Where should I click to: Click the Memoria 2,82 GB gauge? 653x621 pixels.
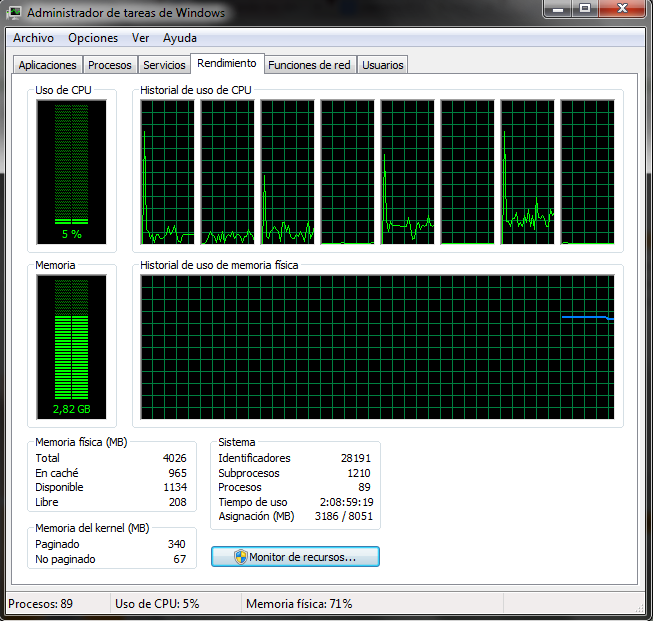[72, 347]
